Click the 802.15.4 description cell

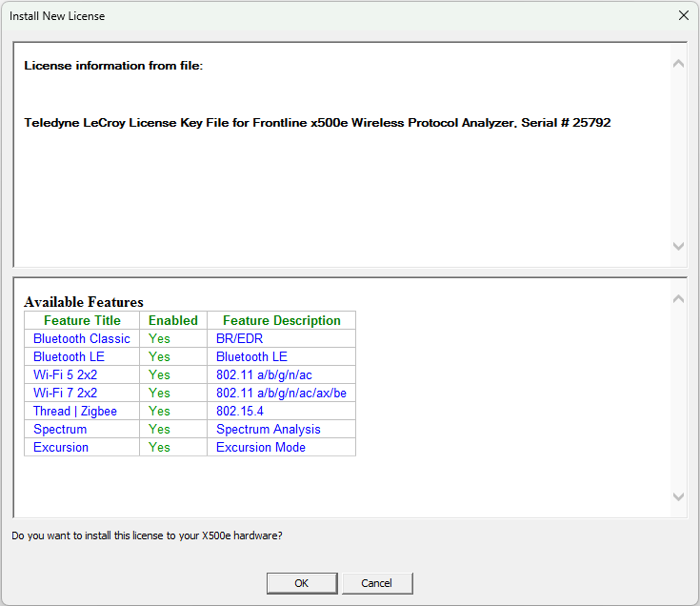coord(282,411)
